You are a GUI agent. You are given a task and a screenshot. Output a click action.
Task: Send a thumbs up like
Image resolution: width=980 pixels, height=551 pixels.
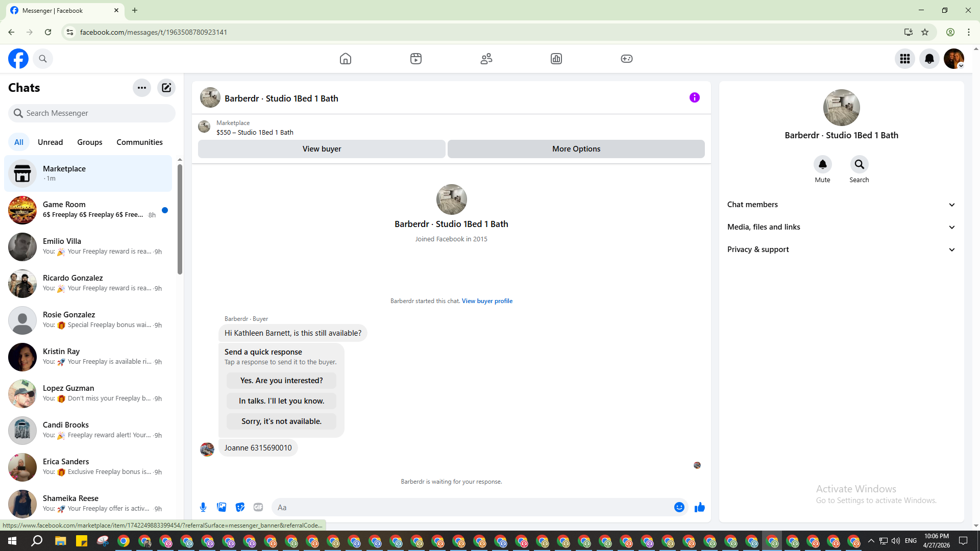(x=699, y=507)
